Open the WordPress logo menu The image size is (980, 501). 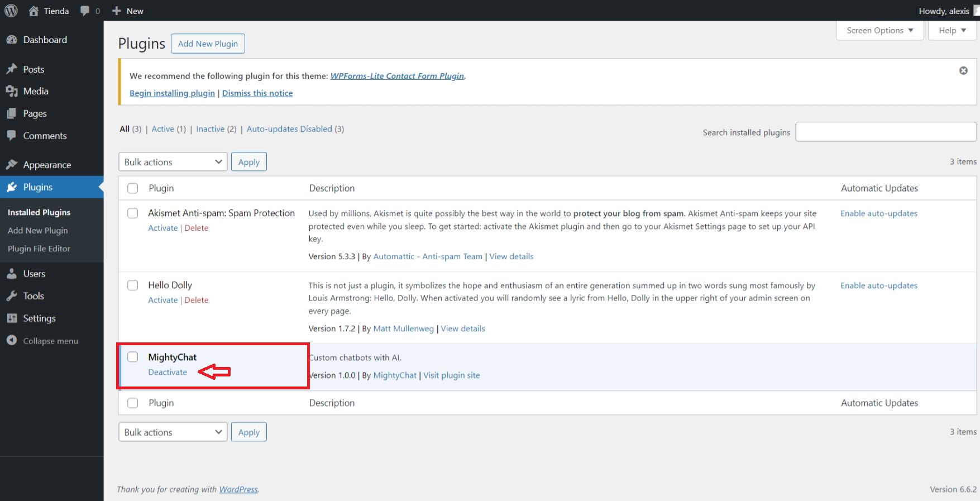[11, 11]
